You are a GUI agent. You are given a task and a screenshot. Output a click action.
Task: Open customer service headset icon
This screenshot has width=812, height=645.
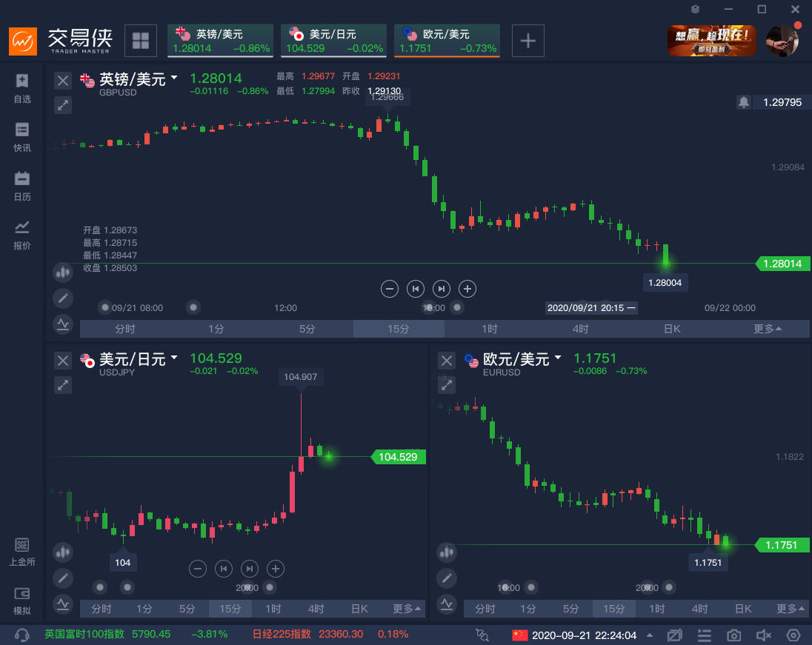click(x=21, y=635)
